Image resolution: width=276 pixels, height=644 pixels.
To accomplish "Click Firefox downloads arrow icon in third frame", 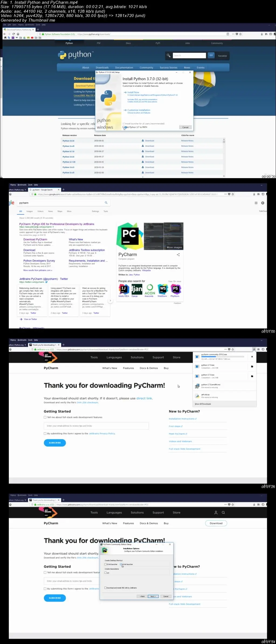I will click(254, 349).
